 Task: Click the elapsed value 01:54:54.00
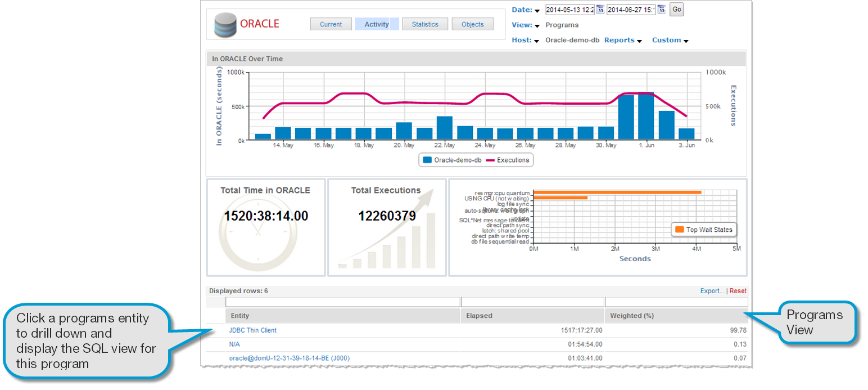[585, 344]
